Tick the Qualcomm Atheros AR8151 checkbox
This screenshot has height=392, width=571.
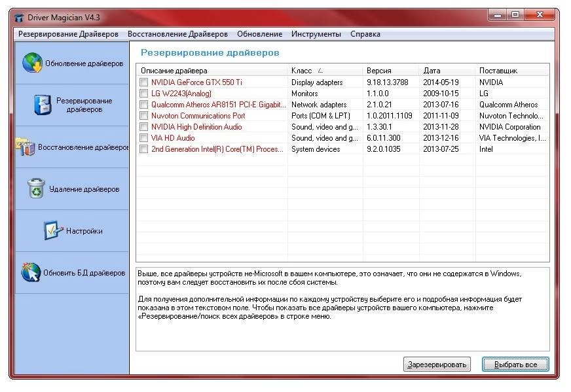pyautogui.click(x=144, y=105)
